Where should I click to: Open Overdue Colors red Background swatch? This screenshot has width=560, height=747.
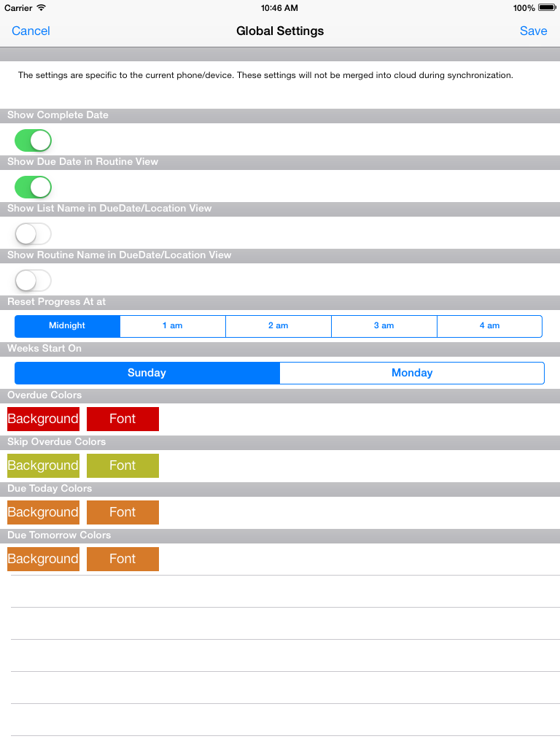click(x=43, y=419)
